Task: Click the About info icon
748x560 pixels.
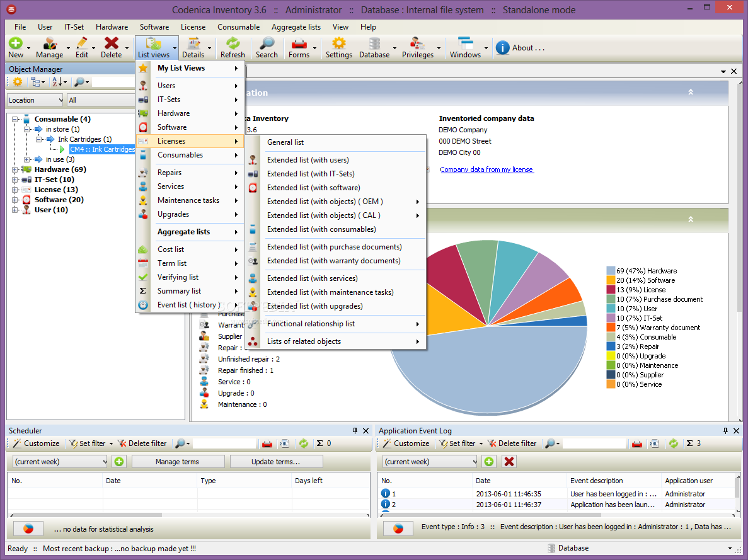Action: tap(502, 48)
